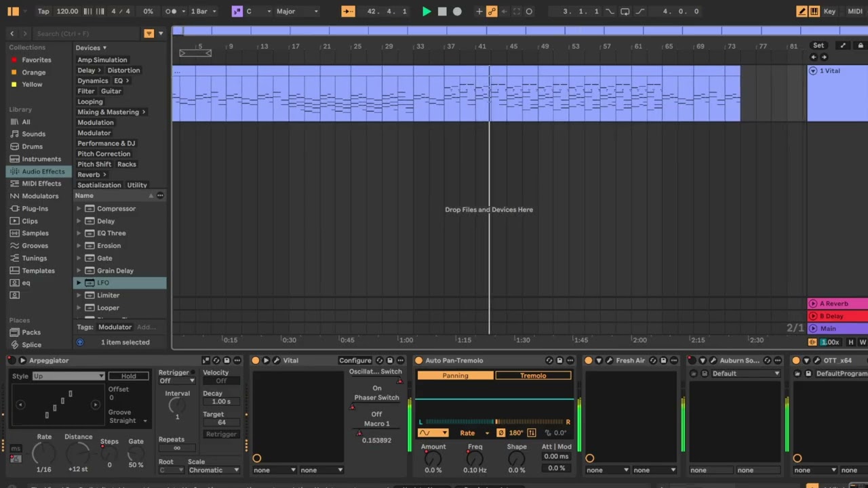Start playback with the green Play button
The width and height of the screenshot is (868, 488).
pos(427,12)
